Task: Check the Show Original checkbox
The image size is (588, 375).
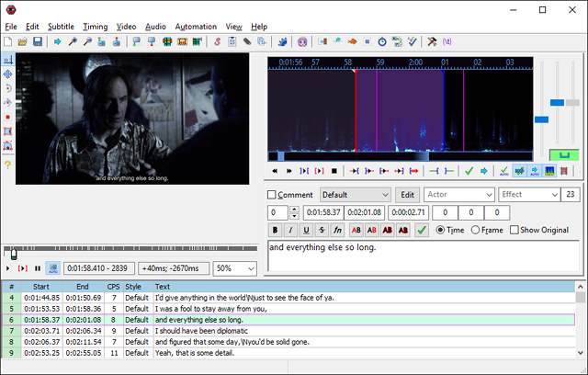Action: pyautogui.click(x=514, y=230)
